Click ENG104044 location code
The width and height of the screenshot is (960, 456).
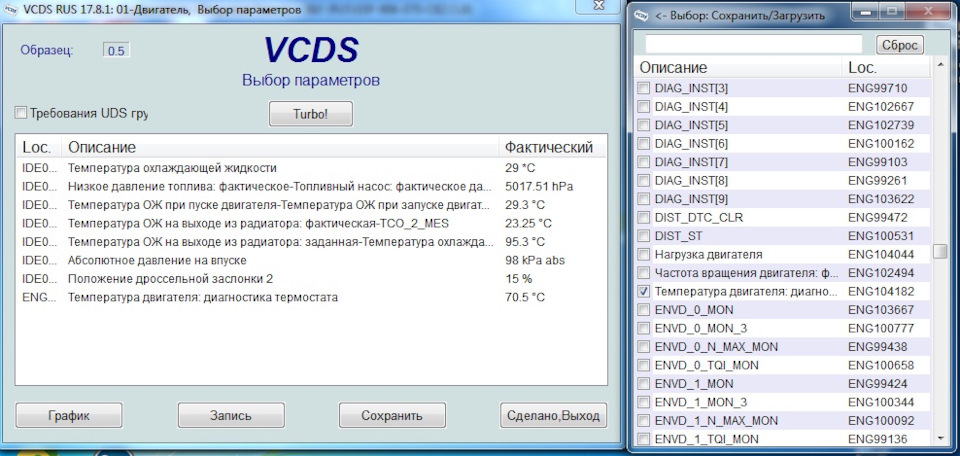point(881,254)
